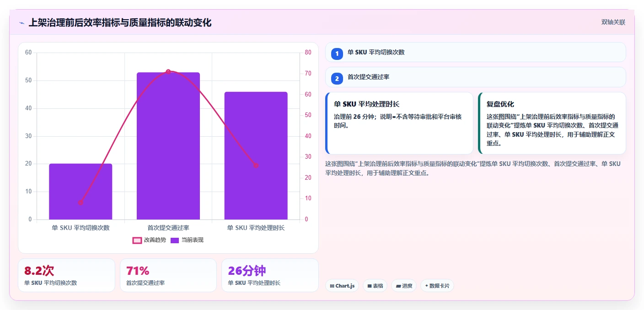Viewport: 644px width, 310px height.
Task: Click the gray summary paragraph below the cards
Action: 473,168
